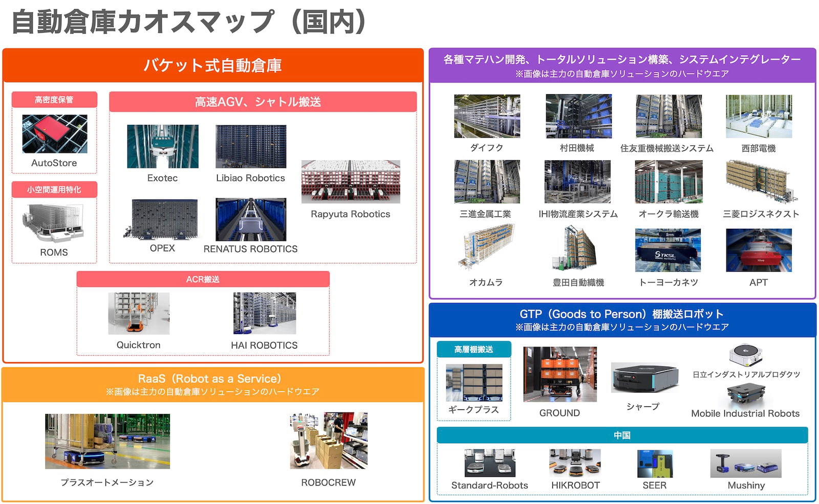Screen dimensions: 819x504
Task: Click the システムインテグレーター purple header
Action: click(622, 65)
